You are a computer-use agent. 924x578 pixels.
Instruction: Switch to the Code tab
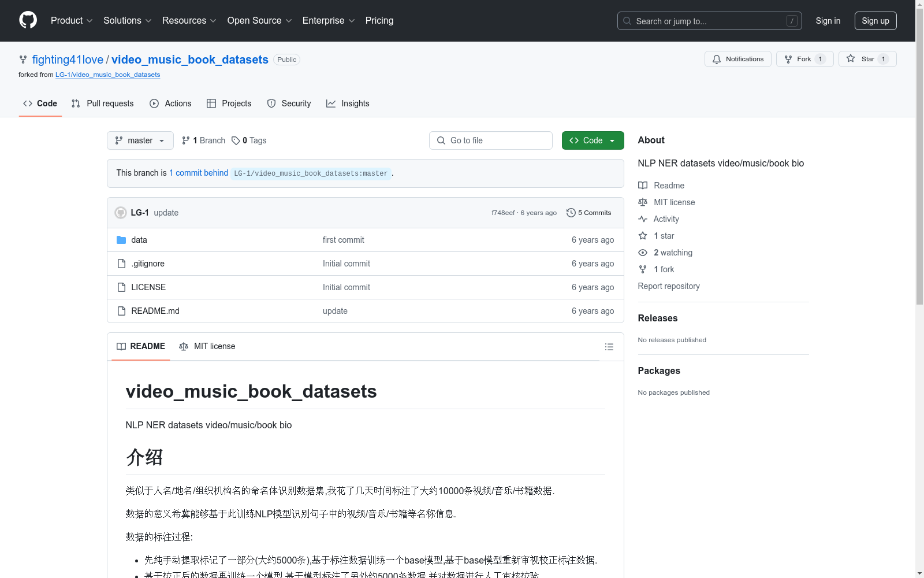(40, 103)
